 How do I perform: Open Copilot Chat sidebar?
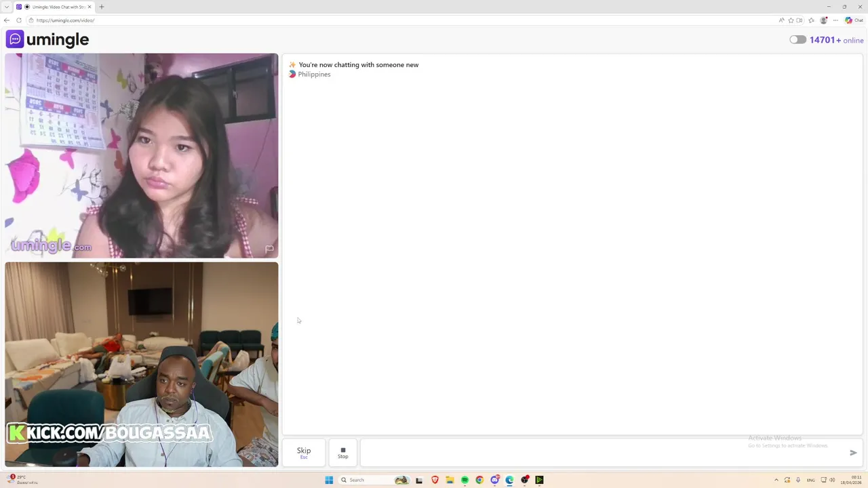click(x=854, y=20)
